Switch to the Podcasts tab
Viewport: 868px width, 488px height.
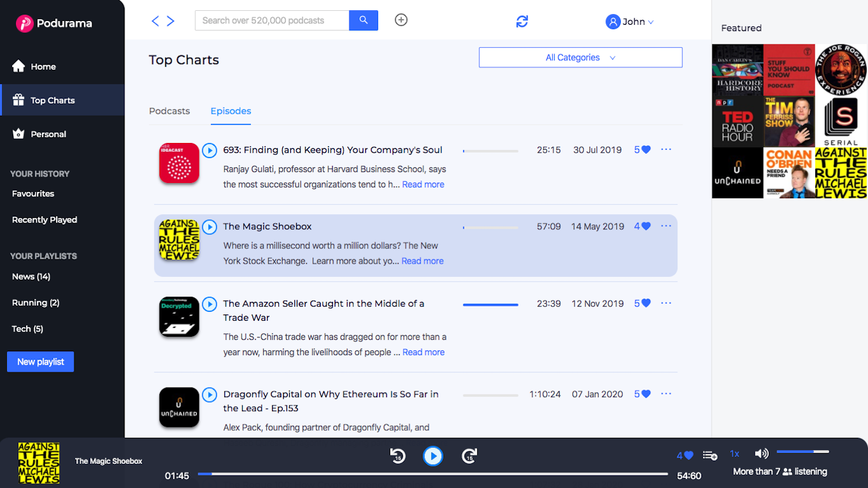point(169,111)
